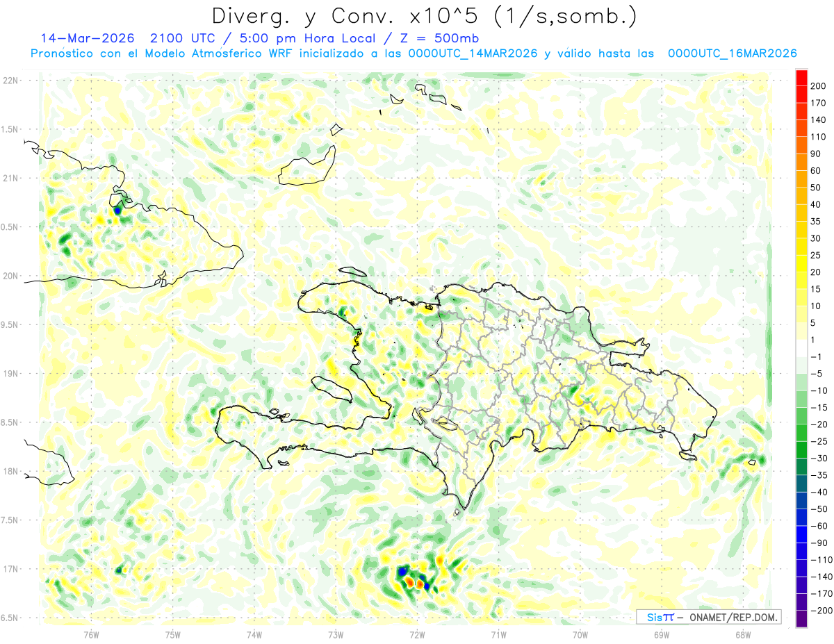The height and width of the screenshot is (644, 834).
Task: Click the "22N" latitude label
Action: coord(10,81)
